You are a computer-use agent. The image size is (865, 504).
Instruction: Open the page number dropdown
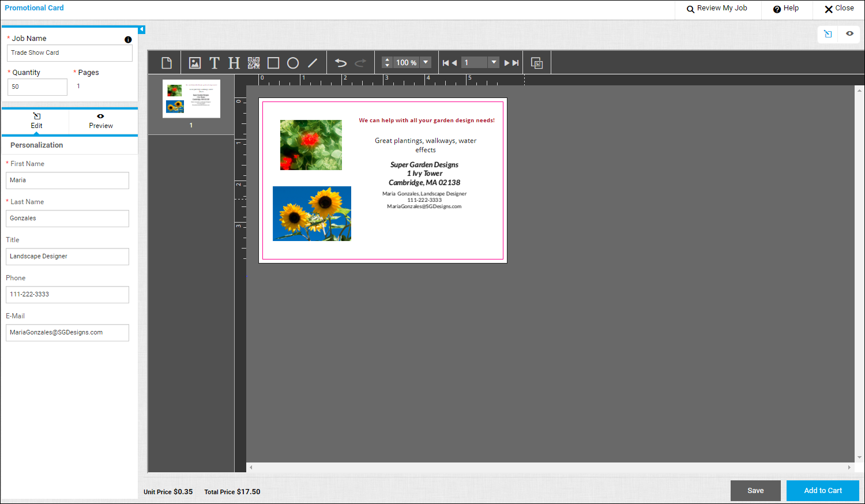pos(494,62)
